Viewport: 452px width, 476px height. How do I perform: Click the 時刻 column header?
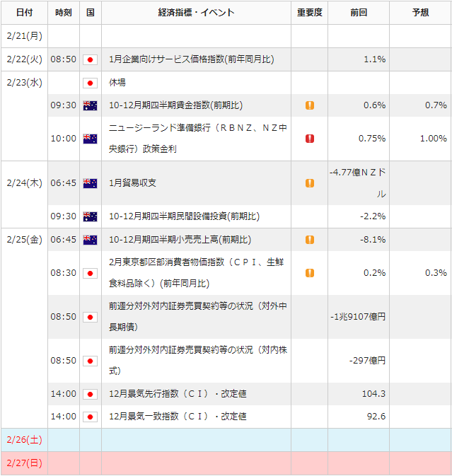(64, 13)
